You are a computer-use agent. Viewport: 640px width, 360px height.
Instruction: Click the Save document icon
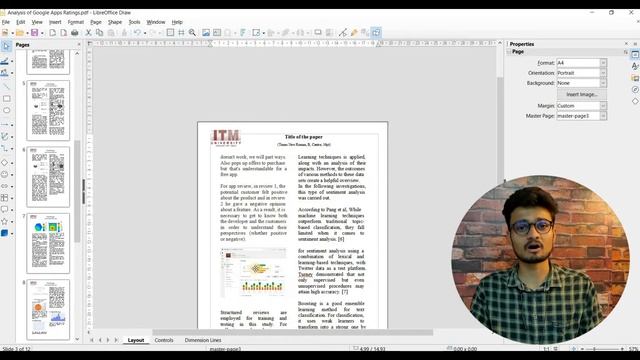(35, 33)
